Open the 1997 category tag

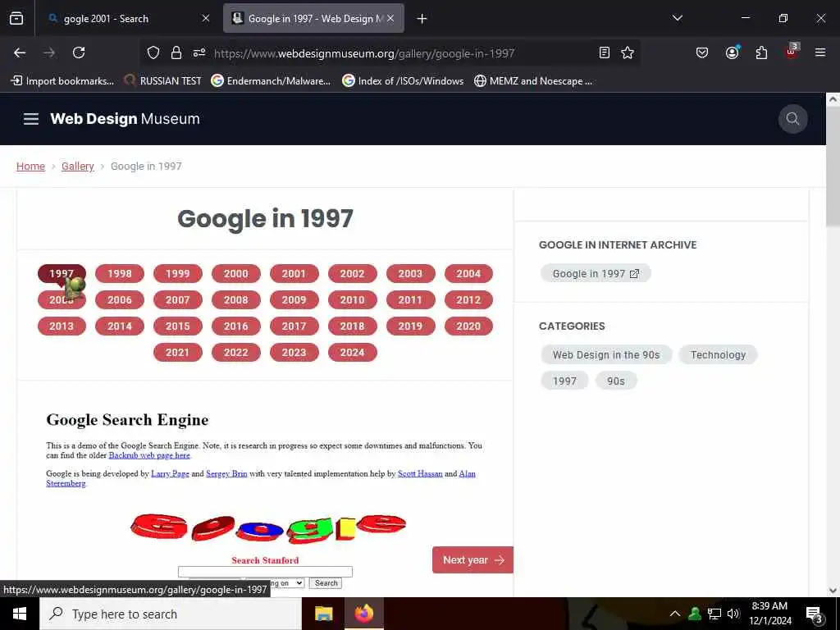click(564, 381)
